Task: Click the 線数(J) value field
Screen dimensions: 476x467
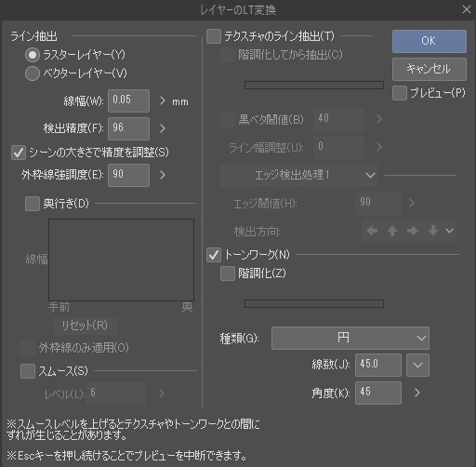Action: 378,365
